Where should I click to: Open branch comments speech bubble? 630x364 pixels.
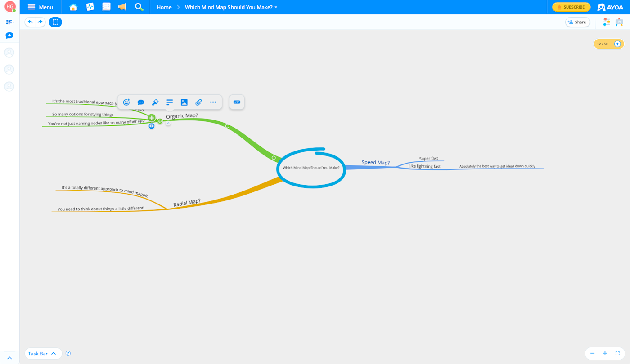[x=141, y=102]
